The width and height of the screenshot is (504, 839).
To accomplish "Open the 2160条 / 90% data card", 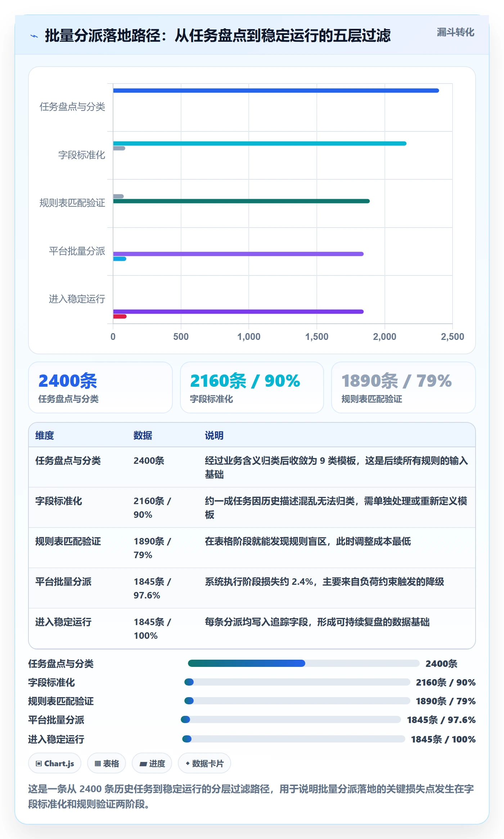I will coord(252,387).
